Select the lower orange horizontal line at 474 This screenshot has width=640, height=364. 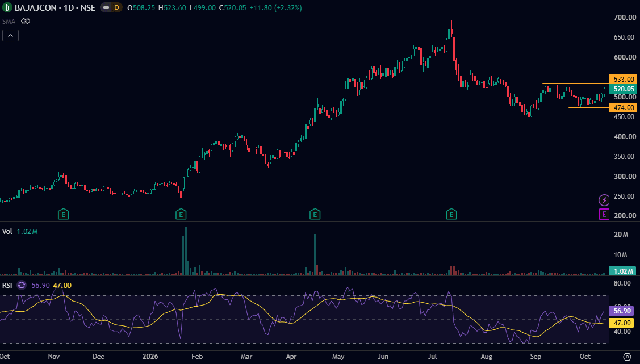coord(588,107)
